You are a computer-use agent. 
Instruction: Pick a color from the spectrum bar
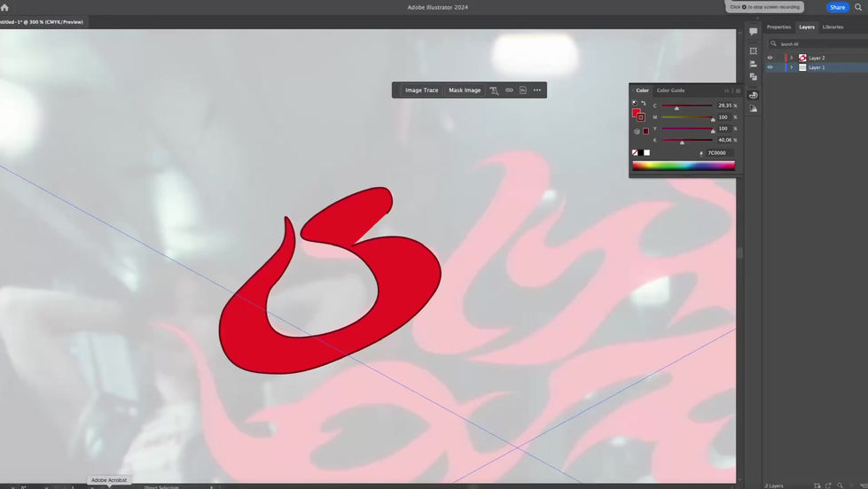tap(683, 166)
